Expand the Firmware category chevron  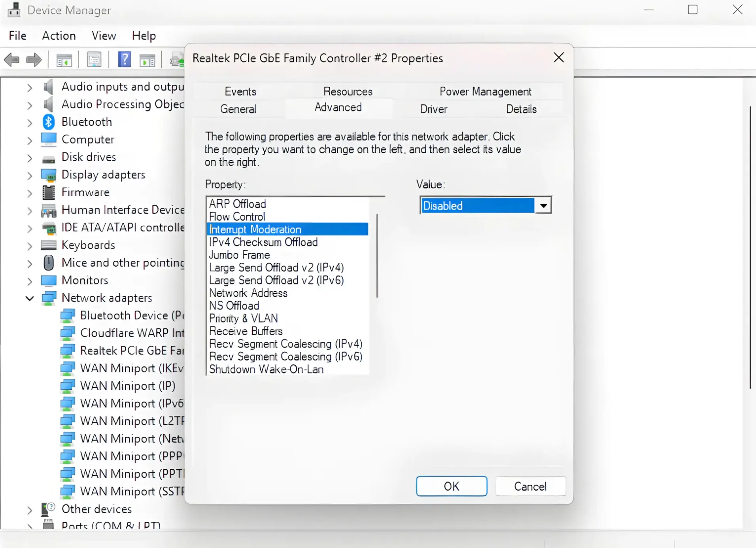tap(30, 193)
